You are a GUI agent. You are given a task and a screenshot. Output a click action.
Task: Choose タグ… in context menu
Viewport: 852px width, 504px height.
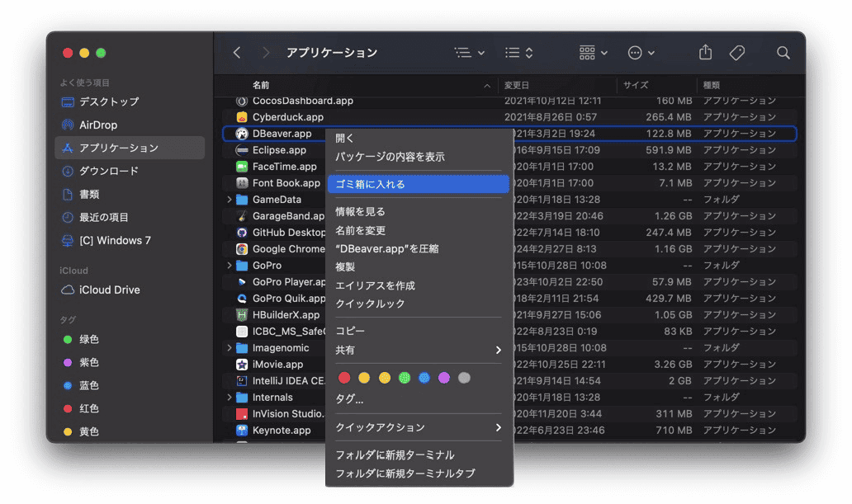419,399
